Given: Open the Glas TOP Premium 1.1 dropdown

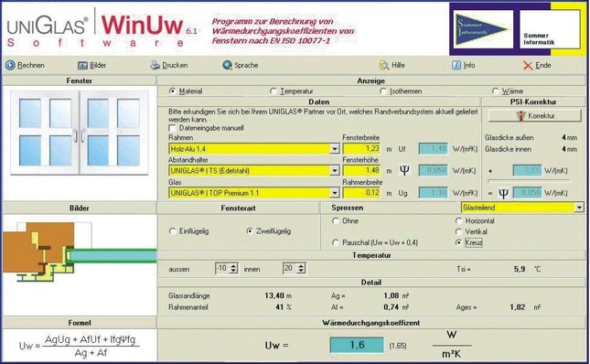Looking at the screenshot, I should pos(335,193).
